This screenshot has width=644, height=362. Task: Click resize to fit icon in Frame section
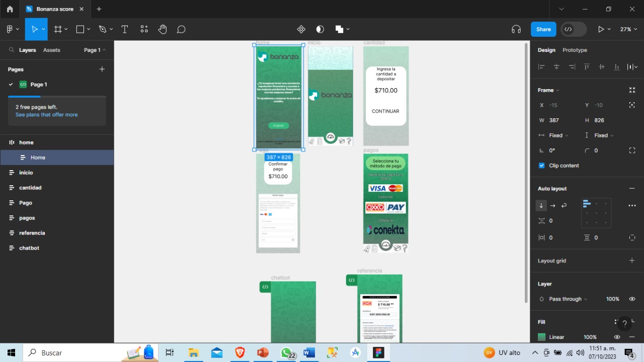point(632,90)
